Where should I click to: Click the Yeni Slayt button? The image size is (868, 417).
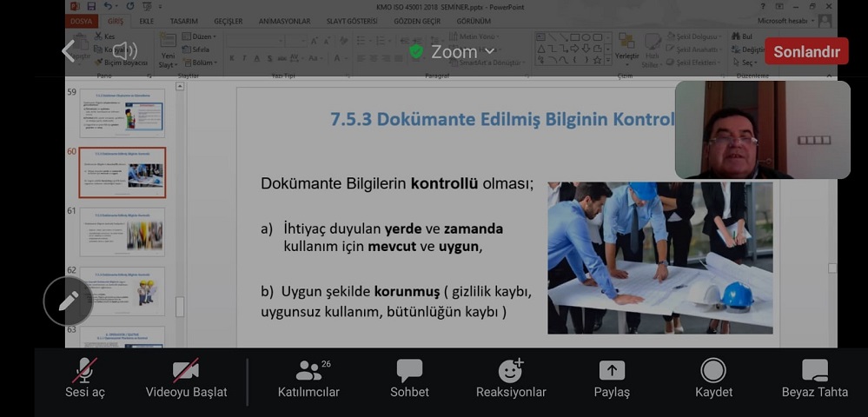pyautogui.click(x=168, y=52)
